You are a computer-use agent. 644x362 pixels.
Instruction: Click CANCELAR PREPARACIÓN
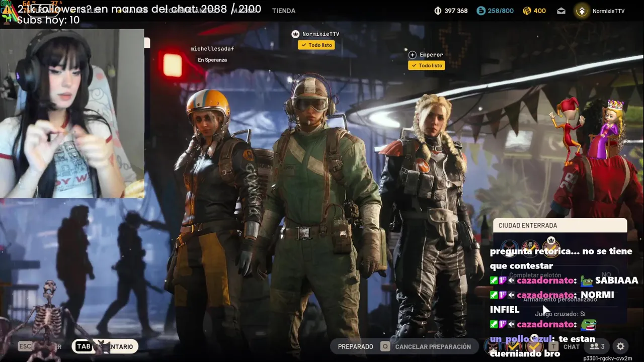tap(433, 346)
